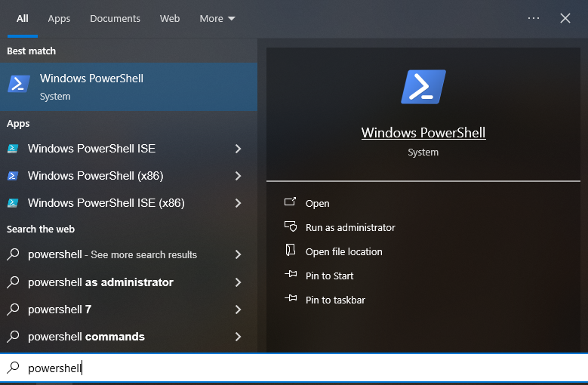588x385 pixels.
Task: Select Windows PowerShell ISE result
Action: 128,149
